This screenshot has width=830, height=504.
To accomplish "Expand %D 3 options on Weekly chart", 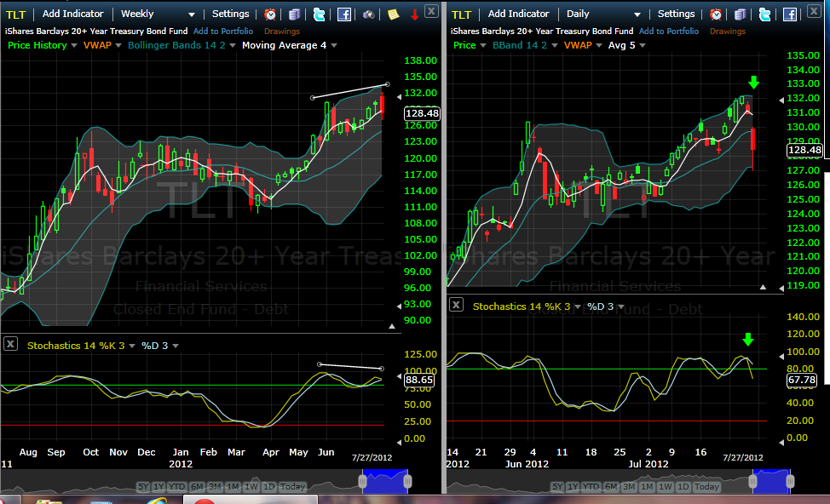I will point(176,346).
